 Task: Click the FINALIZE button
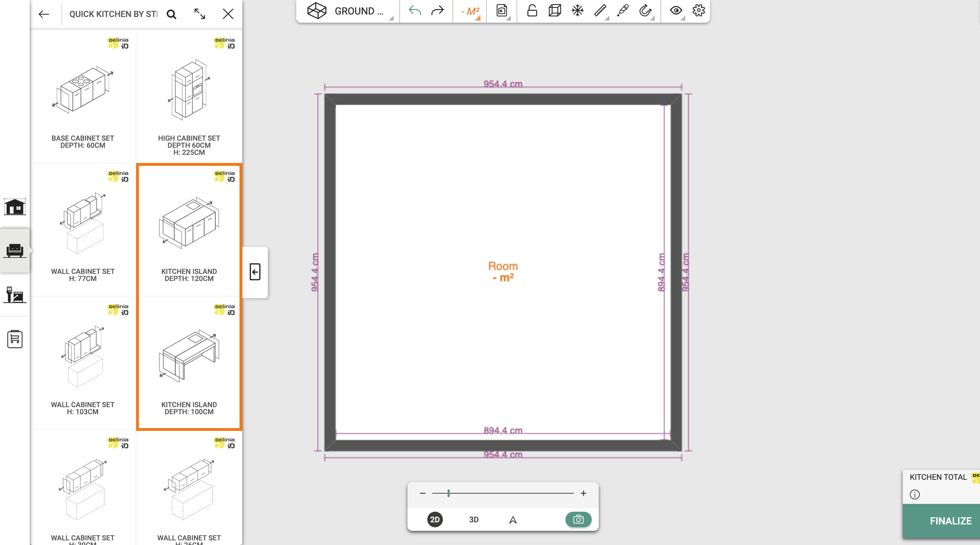tap(950, 521)
